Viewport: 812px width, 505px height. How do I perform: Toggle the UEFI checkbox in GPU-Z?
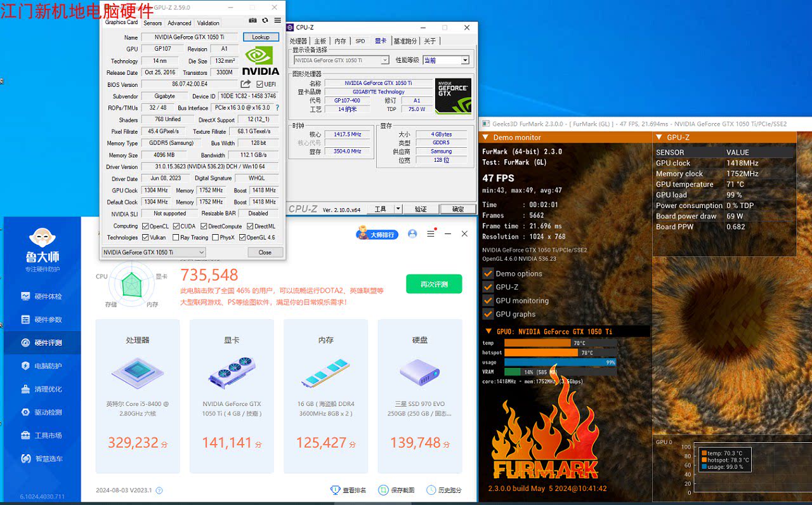[259, 84]
